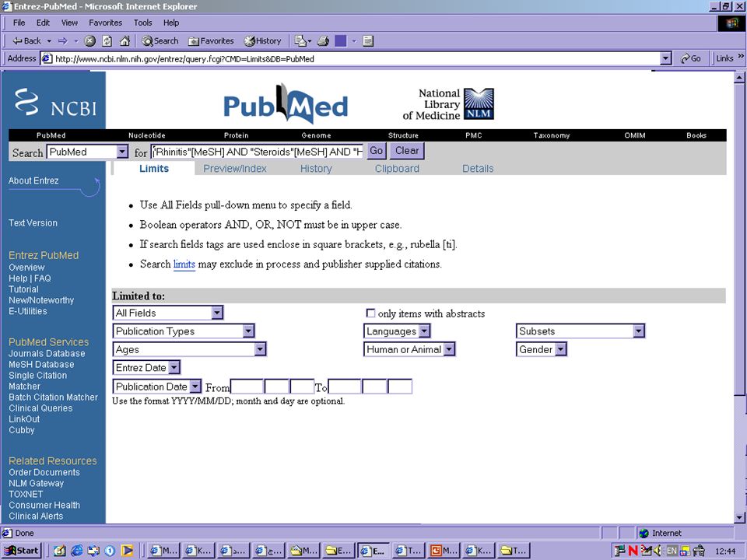Click the Windows Start button
Image resolution: width=747 pixels, height=560 pixels.
pos(21,551)
